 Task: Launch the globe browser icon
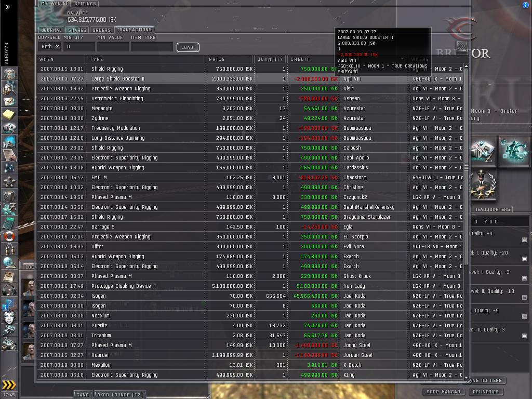[9, 262]
